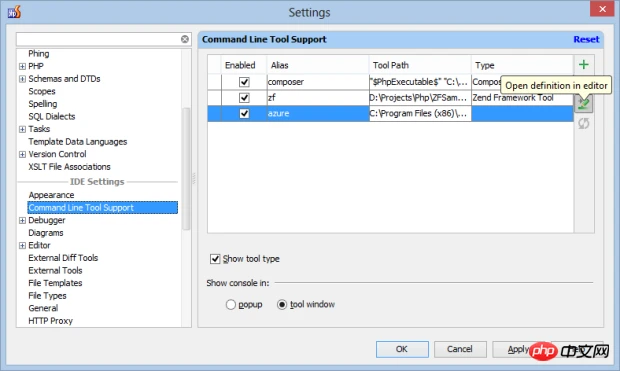The image size is (620, 371).
Task: Expand the Debugger tree node
Action: point(23,220)
